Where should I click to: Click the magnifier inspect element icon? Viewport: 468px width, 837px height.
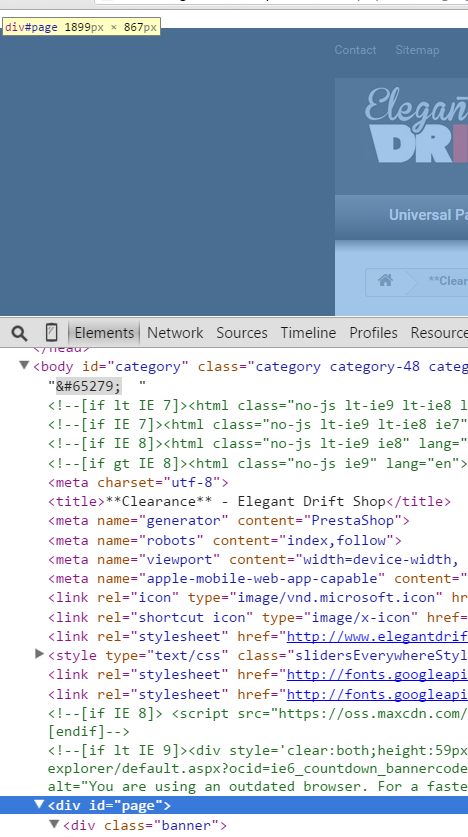[x=19, y=333]
